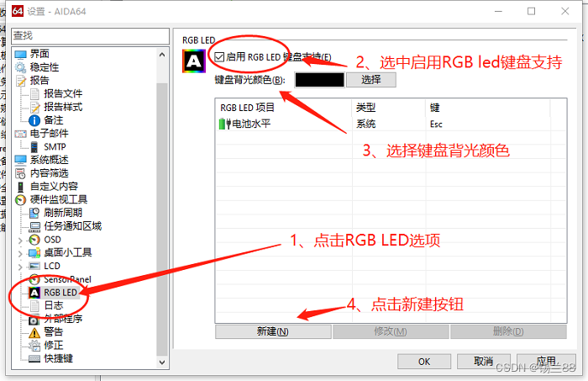The image size is (588, 381).
Task: Click the 查找 search input field
Action: click(91, 36)
